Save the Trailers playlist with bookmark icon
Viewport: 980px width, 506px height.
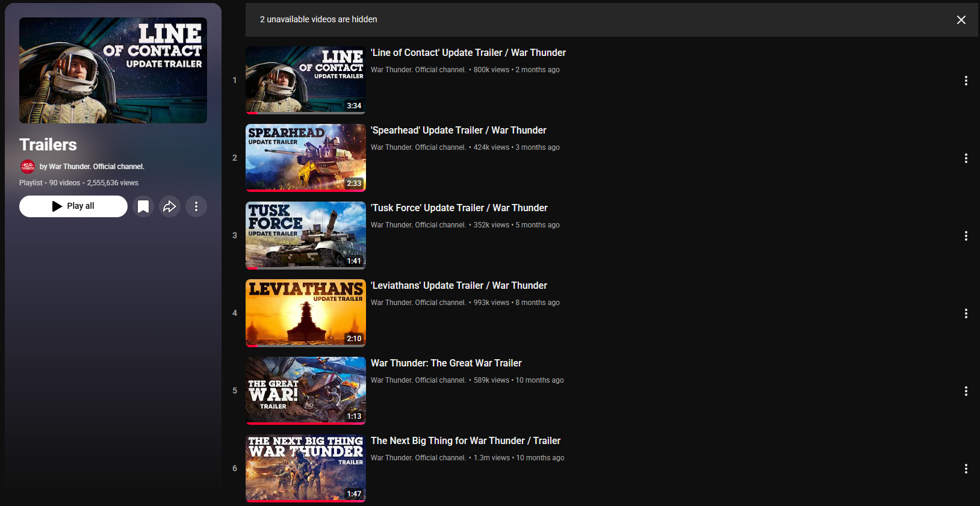click(x=143, y=206)
